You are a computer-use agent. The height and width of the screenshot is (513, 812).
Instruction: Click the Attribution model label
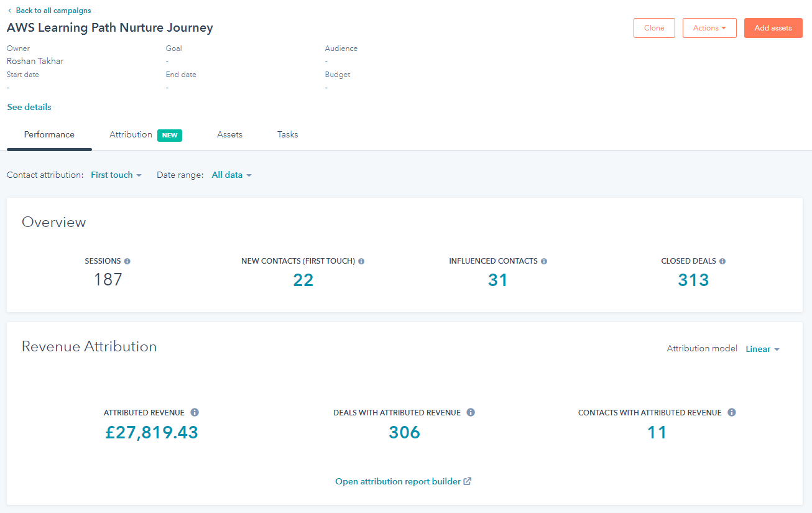click(702, 349)
